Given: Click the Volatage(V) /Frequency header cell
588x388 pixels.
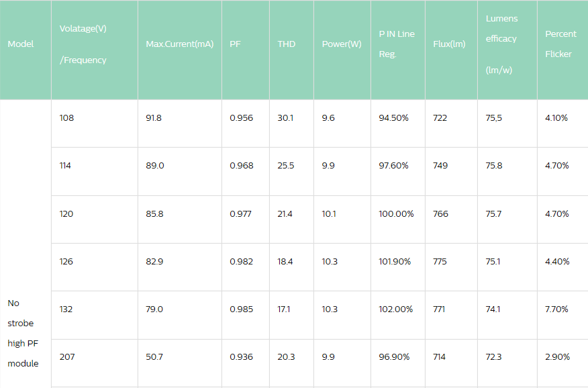Looking at the screenshot, I should (x=83, y=44).
